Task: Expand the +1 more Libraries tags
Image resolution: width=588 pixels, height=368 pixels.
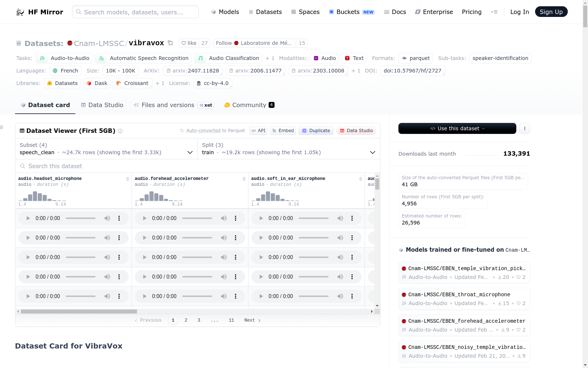Action: point(160,83)
